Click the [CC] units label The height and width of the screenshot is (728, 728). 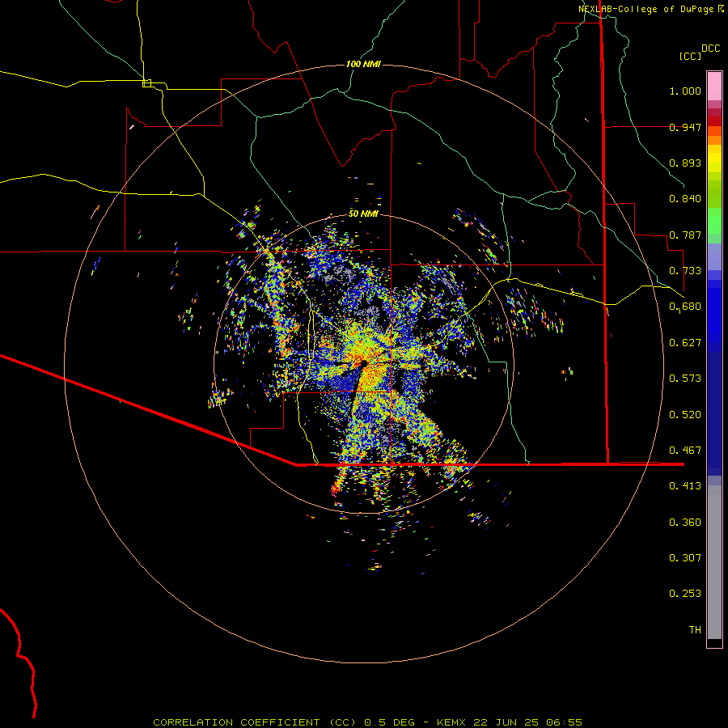[690, 56]
